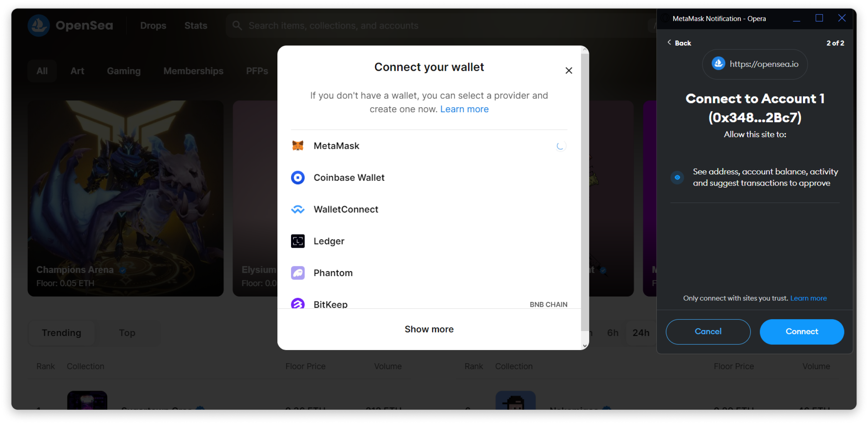Viewport: 868px width, 424px height.
Task: Open the Gaming category tab
Action: coord(124,71)
